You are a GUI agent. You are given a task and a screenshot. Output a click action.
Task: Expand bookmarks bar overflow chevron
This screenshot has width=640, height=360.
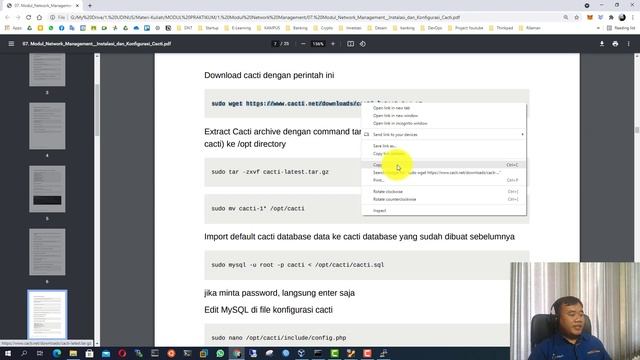(598, 28)
